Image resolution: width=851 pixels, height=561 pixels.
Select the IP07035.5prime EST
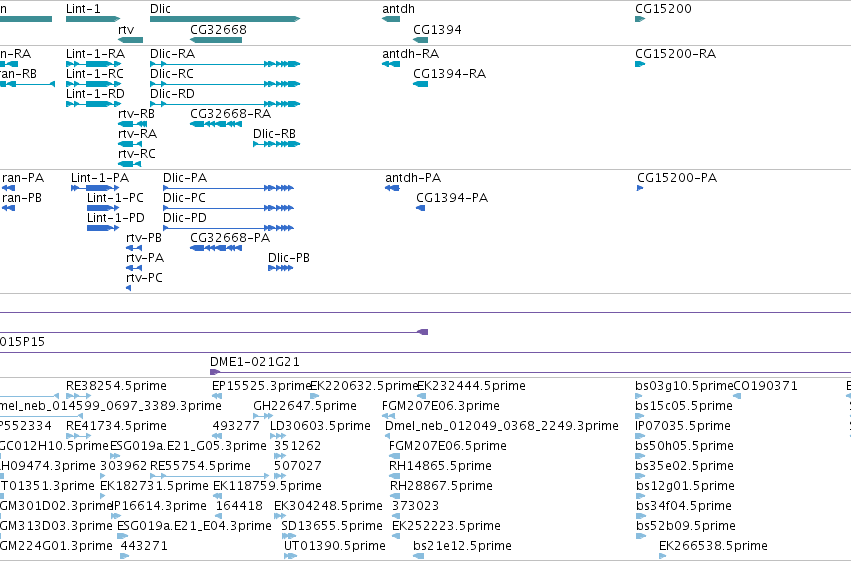pos(640,436)
